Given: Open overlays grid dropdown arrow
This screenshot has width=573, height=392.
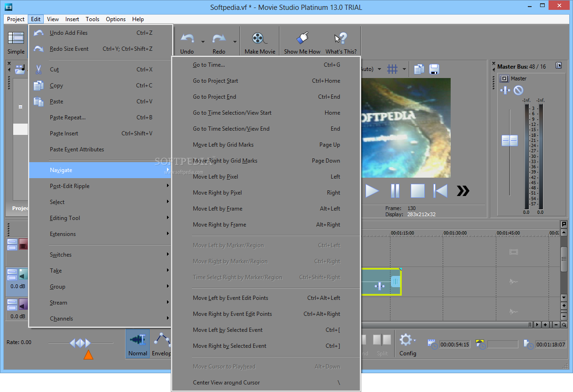Looking at the screenshot, I should (x=404, y=70).
